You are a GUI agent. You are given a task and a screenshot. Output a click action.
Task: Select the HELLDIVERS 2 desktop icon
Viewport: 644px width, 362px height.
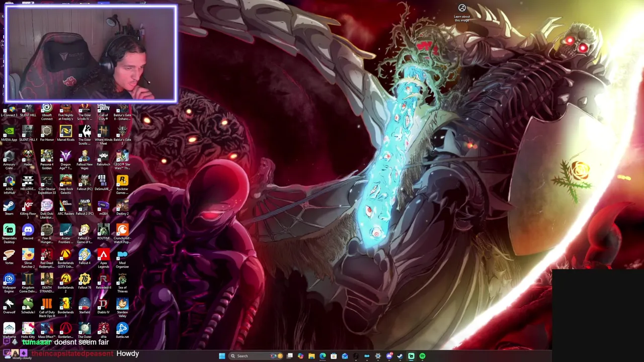28,185
